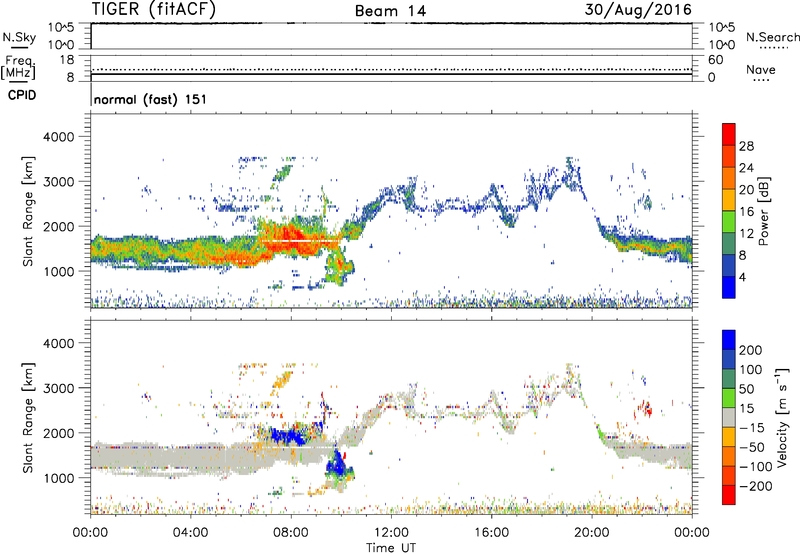800x554 pixels.
Task: Click the 'Power [dB]' colorbar label
Action: click(x=763, y=211)
